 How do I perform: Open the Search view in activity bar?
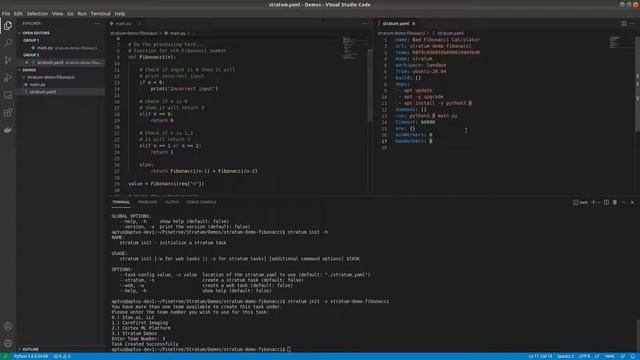[x=8, y=43]
